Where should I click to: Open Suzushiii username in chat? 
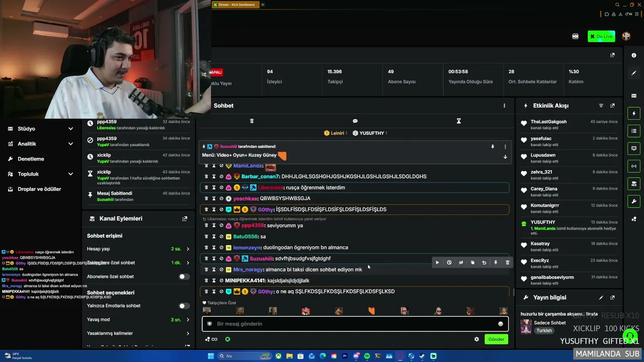(x=262, y=258)
